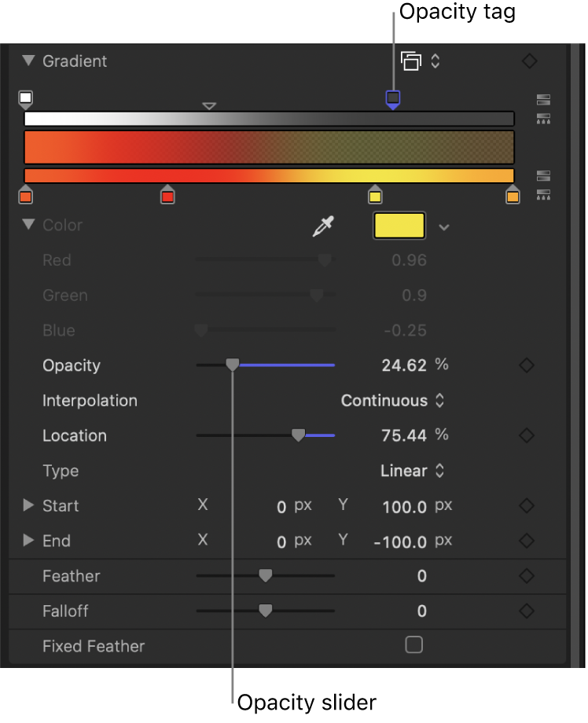Viewport: 588px width, 723px height.
Task: Open the Interpolation Continuous popup
Action: click(x=393, y=401)
